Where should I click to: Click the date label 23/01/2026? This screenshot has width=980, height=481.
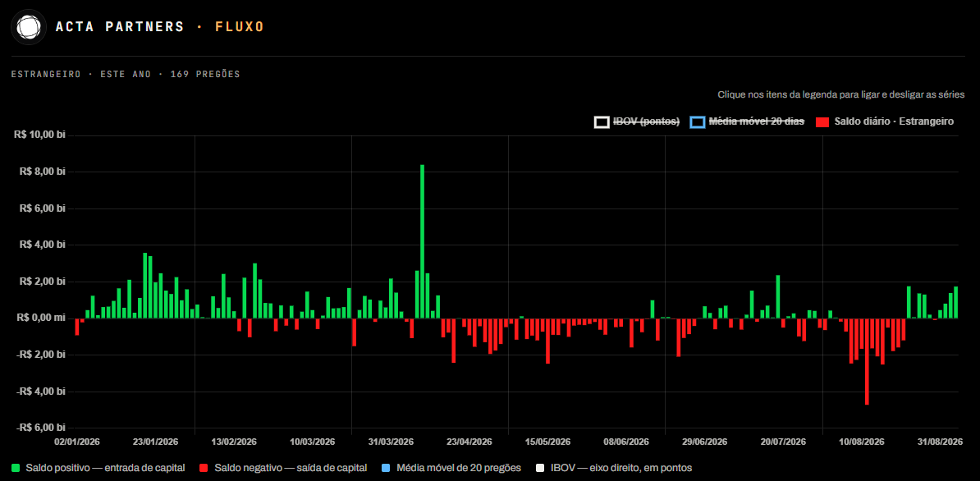tap(156, 442)
